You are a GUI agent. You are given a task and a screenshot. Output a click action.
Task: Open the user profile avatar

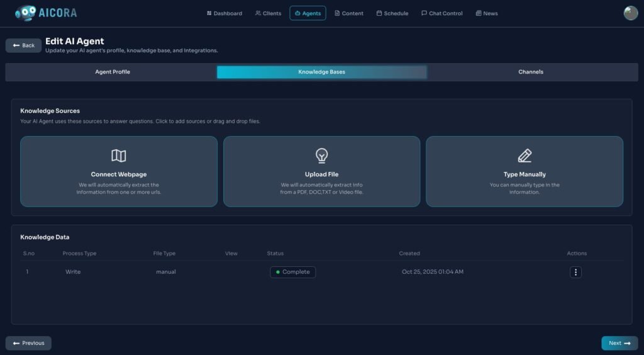click(x=630, y=13)
